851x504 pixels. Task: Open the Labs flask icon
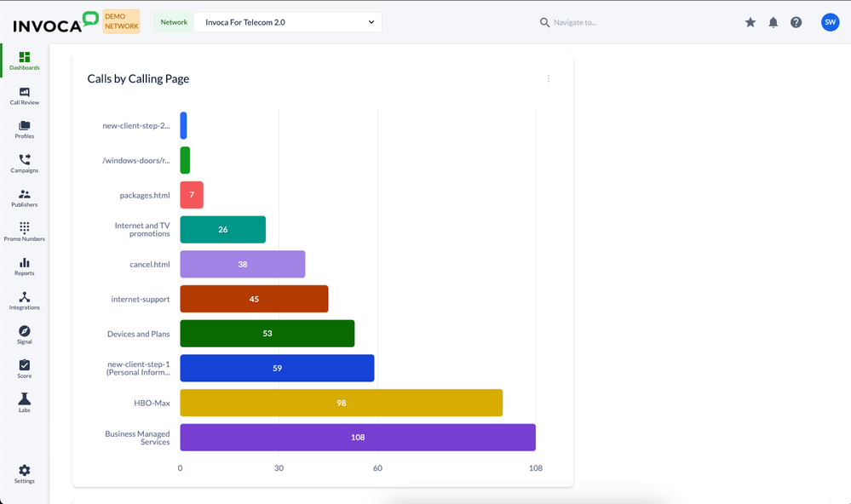click(x=24, y=400)
